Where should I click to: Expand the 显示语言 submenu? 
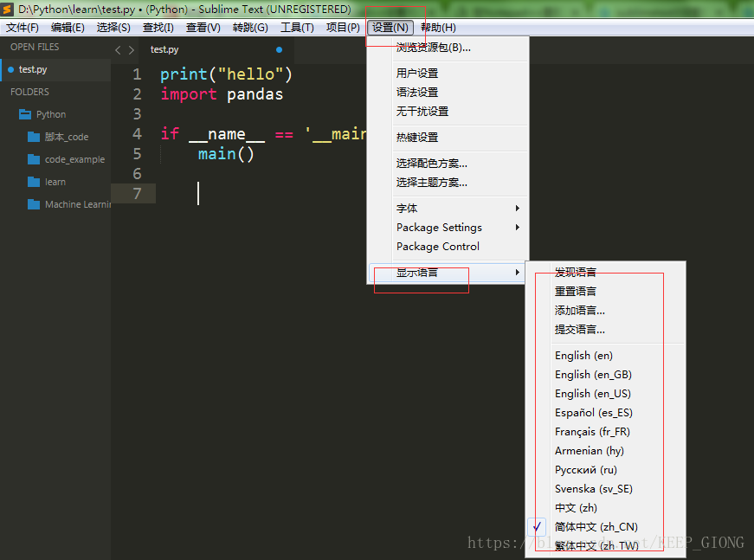(x=448, y=273)
